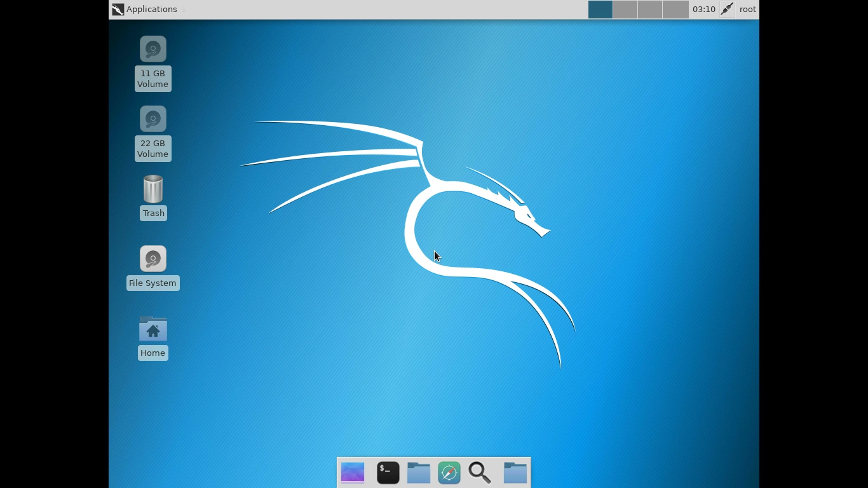The width and height of the screenshot is (868, 488).
Task: Click the "11 GB Volume" label
Action: (x=153, y=79)
